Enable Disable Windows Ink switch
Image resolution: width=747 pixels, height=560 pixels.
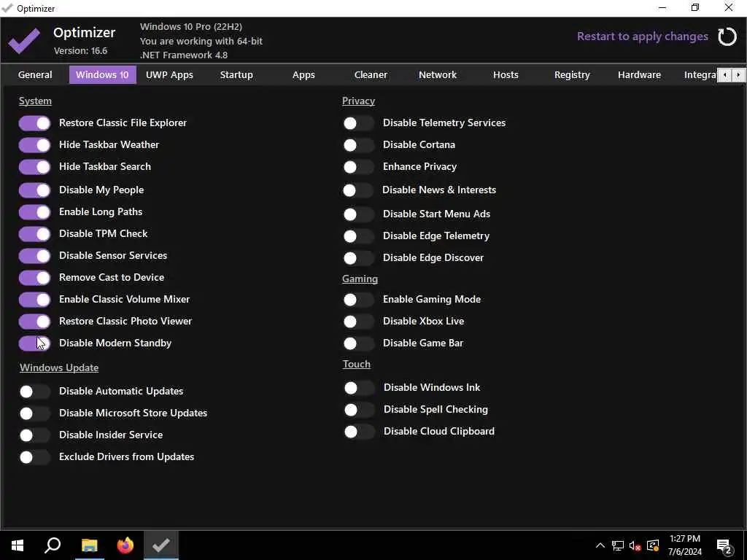point(359,388)
